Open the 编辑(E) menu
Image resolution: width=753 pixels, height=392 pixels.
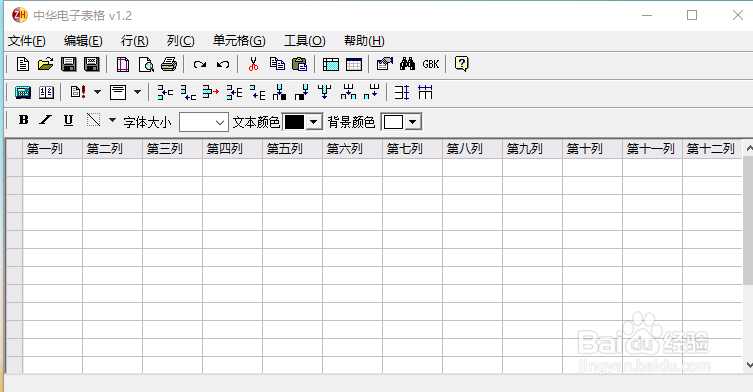83,41
